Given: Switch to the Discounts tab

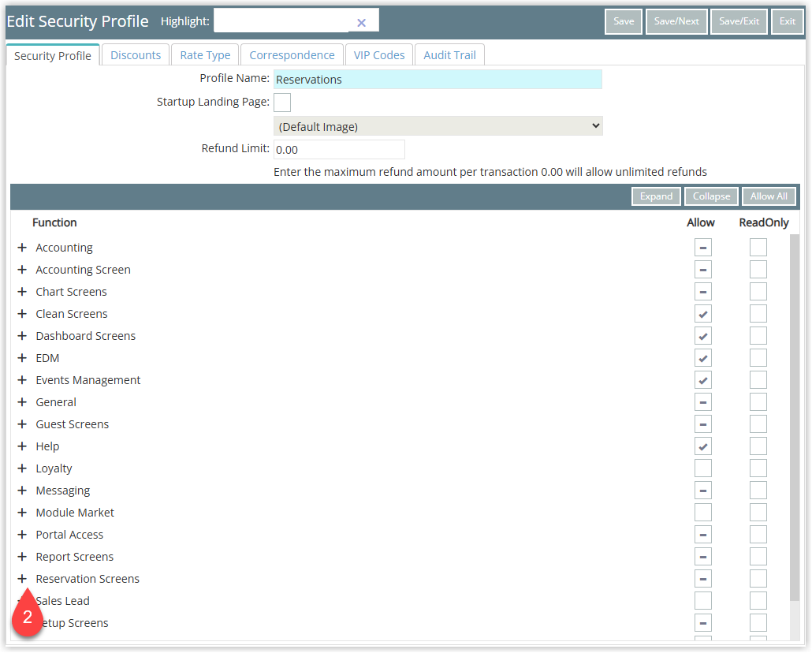Looking at the screenshot, I should 136,55.
